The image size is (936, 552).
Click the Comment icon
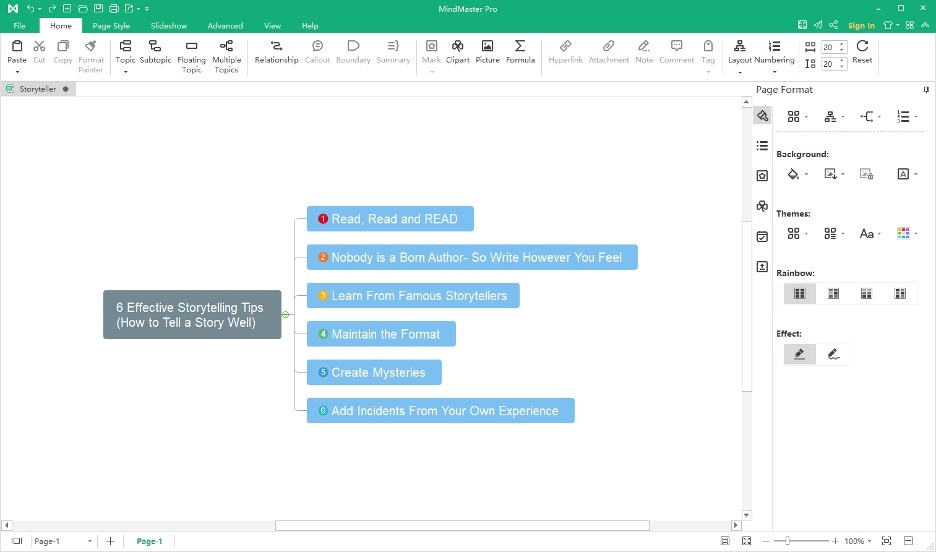[676, 46]
